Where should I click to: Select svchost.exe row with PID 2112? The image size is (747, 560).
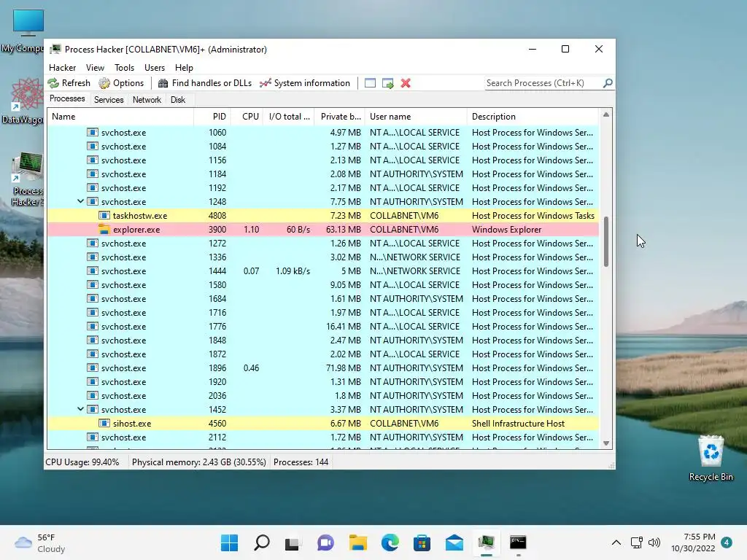pos(323,437)
